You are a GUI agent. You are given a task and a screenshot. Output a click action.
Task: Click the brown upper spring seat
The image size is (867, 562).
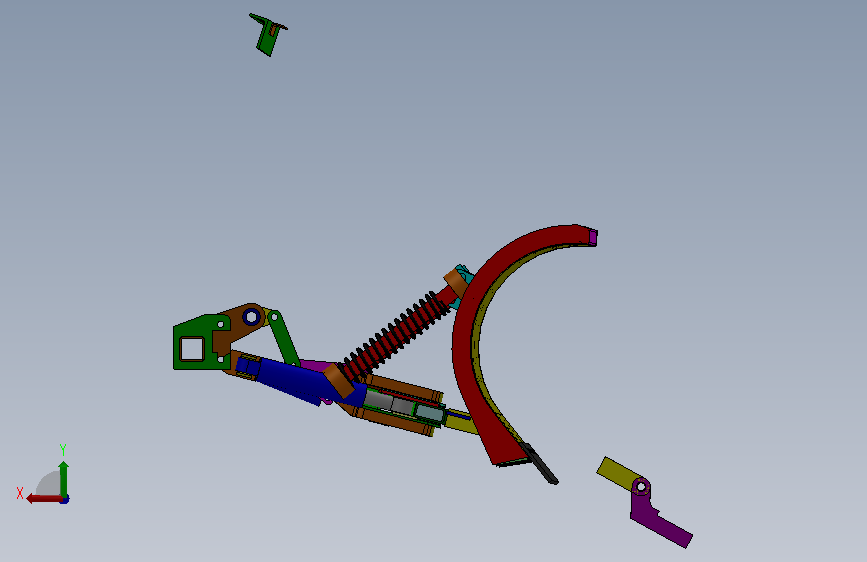[456, 283]
